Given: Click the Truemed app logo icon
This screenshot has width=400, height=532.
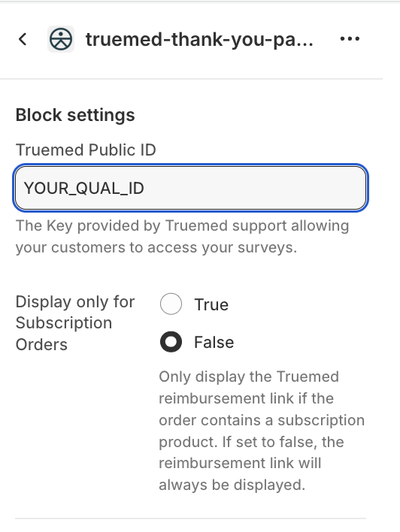Looking at the screenshot, I should 61,39.
